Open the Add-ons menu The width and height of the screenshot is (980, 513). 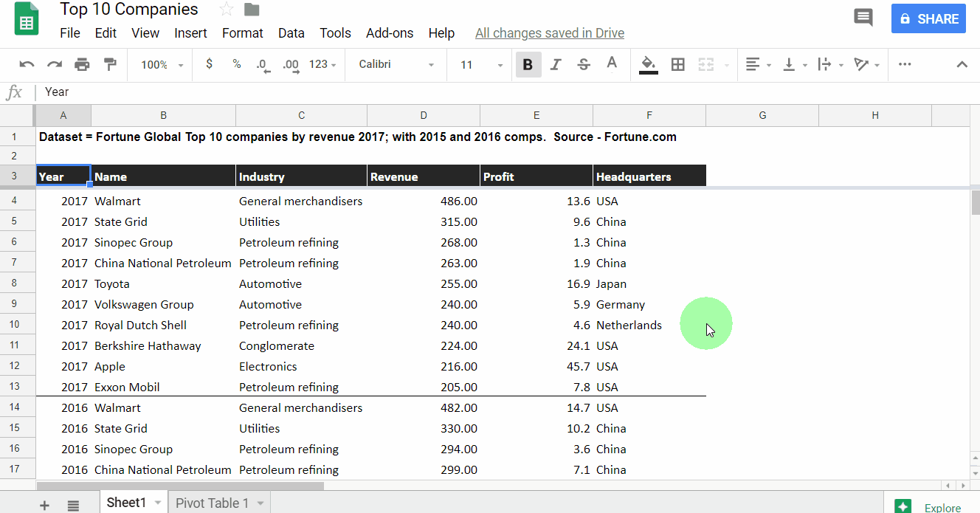tap(390, 33)
